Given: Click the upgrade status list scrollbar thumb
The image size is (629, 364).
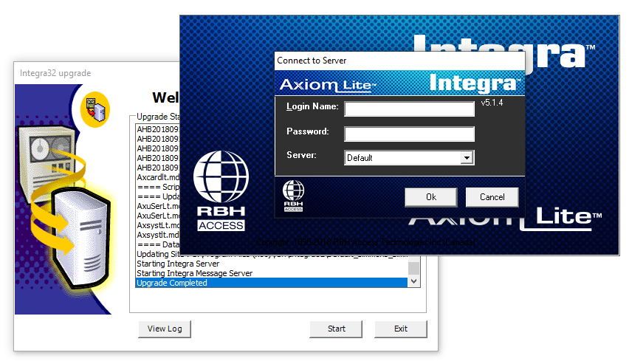Looking at the screenshot, I should coord(414,268).
